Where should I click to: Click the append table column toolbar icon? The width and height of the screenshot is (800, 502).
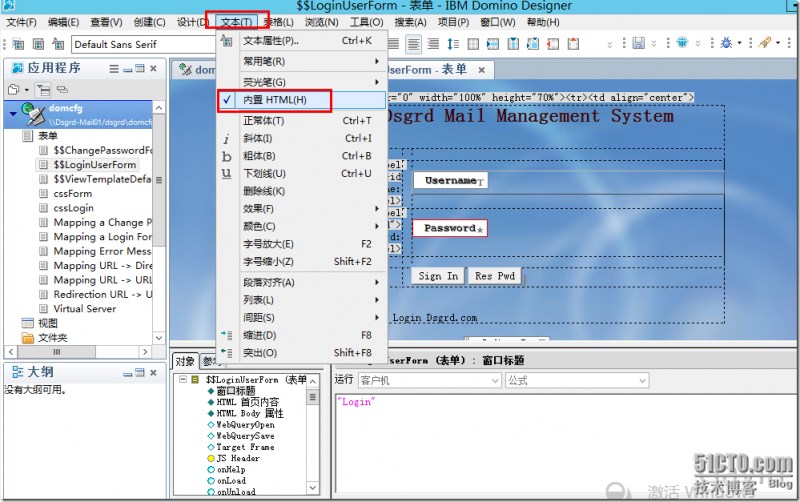coord(533,44)
